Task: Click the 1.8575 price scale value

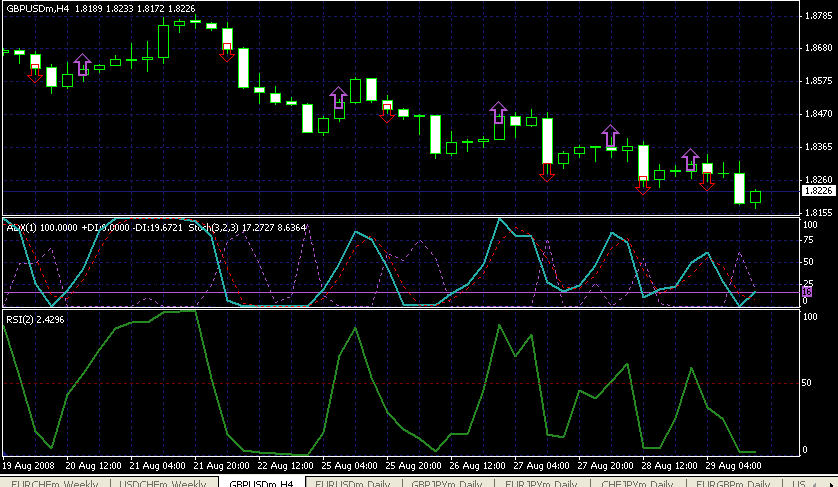Action: click(818, 81)
